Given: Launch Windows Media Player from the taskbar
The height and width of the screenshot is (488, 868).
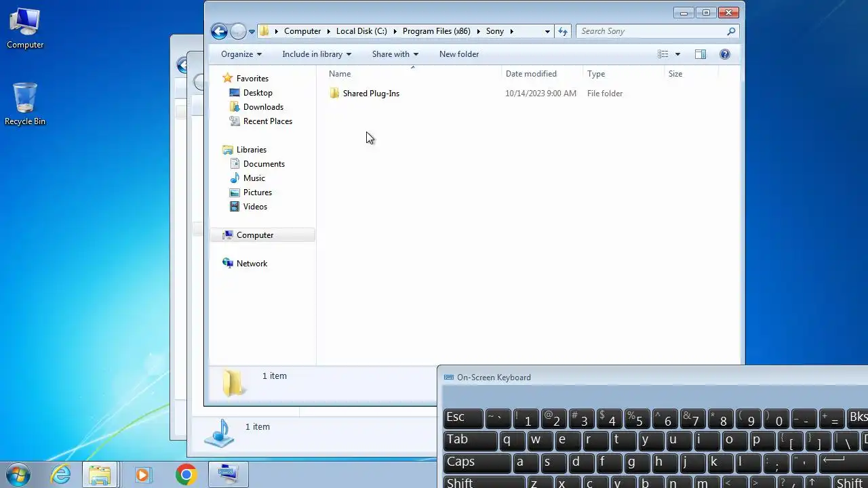Looking at the screenshot, I should 142,474.
